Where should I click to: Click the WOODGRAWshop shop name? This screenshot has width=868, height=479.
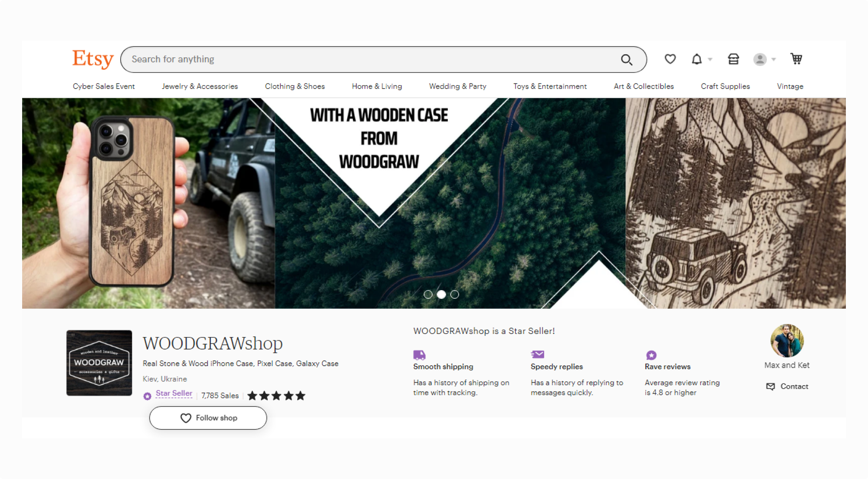213,344
